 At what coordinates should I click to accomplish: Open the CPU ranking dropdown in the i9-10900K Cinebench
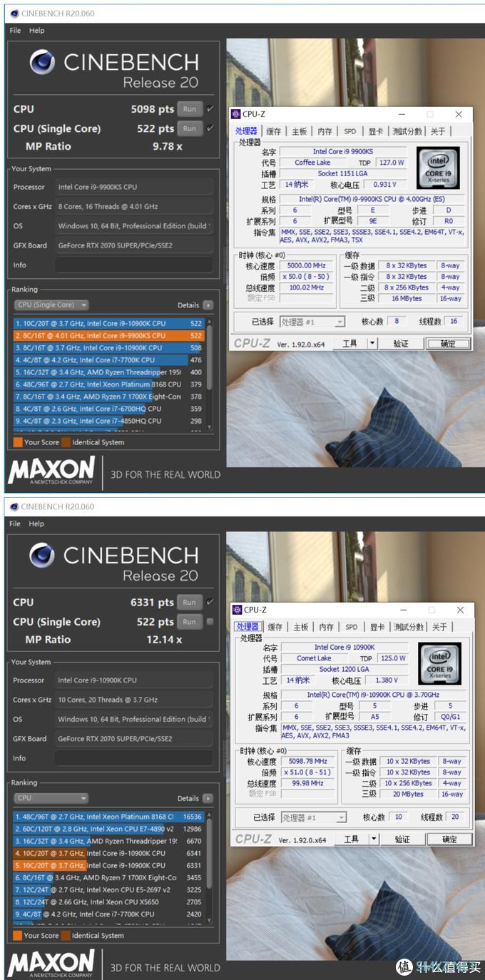(51, 798)
